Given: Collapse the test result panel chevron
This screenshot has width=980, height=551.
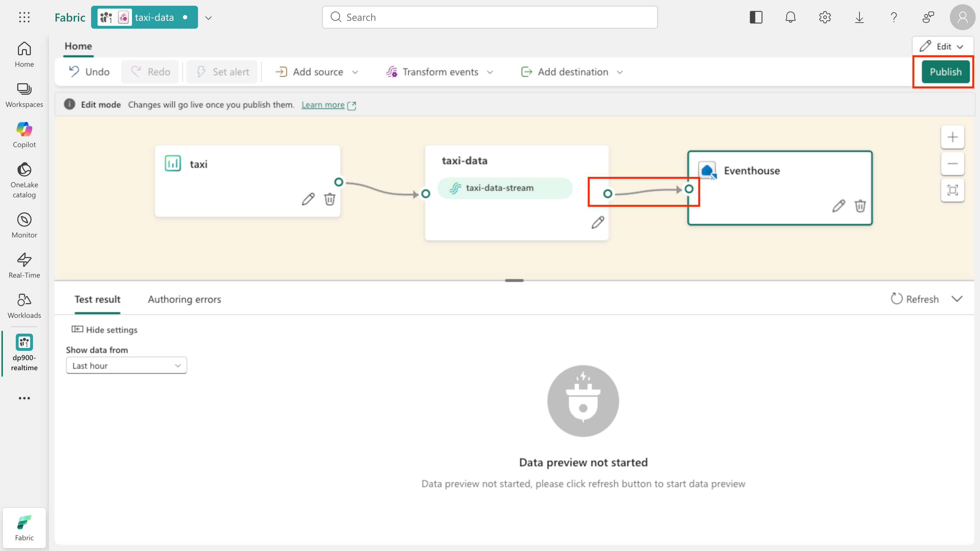Looking at the screenshot, I should click(x=957, y=299).
